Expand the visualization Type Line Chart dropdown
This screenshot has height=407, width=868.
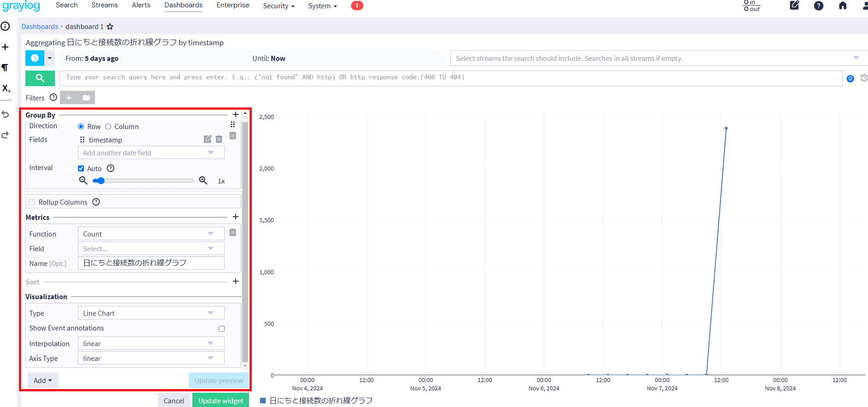click(x=151, y=313)
